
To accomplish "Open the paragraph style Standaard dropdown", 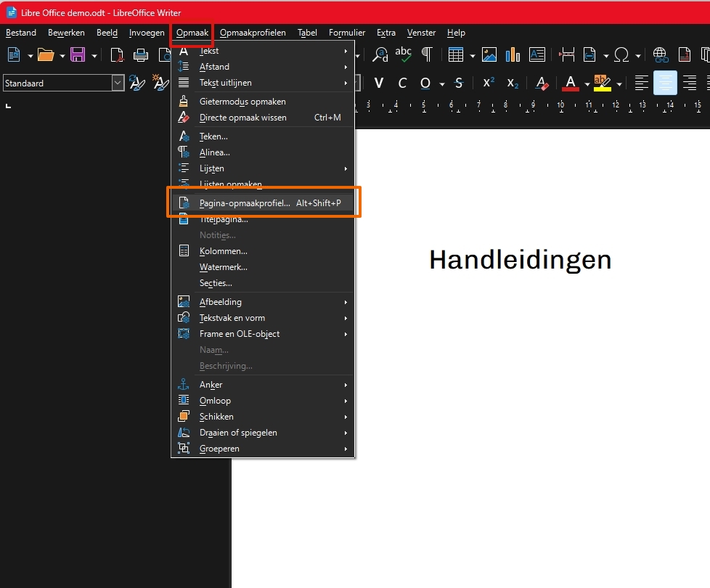I will [x=118, y=83].
